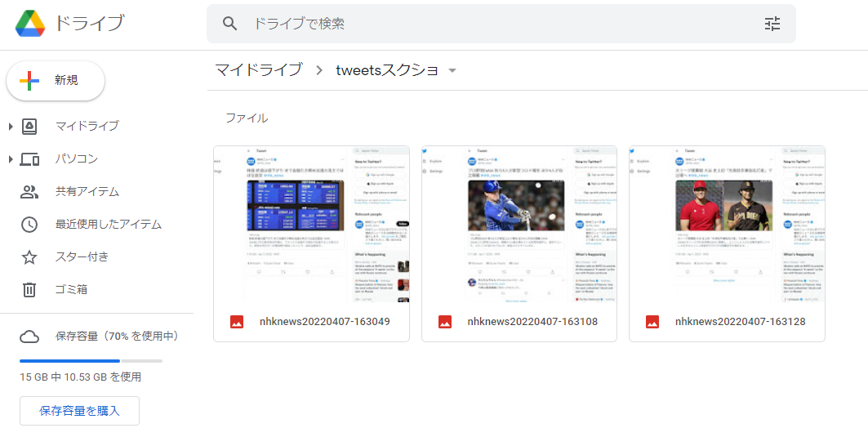
Task: Select the stock board screenshot thumbnail
Action: coord(312,224)
